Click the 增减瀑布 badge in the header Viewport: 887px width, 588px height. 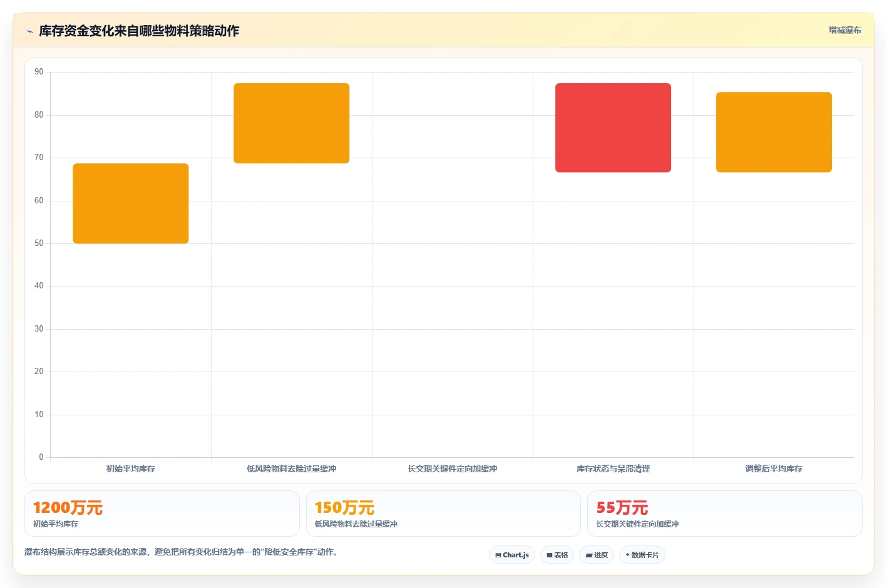844,30
